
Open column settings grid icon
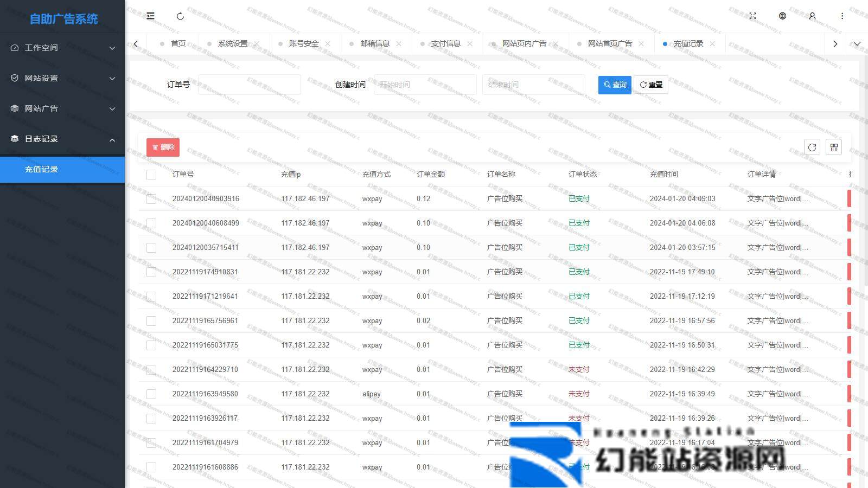(834, 147)
